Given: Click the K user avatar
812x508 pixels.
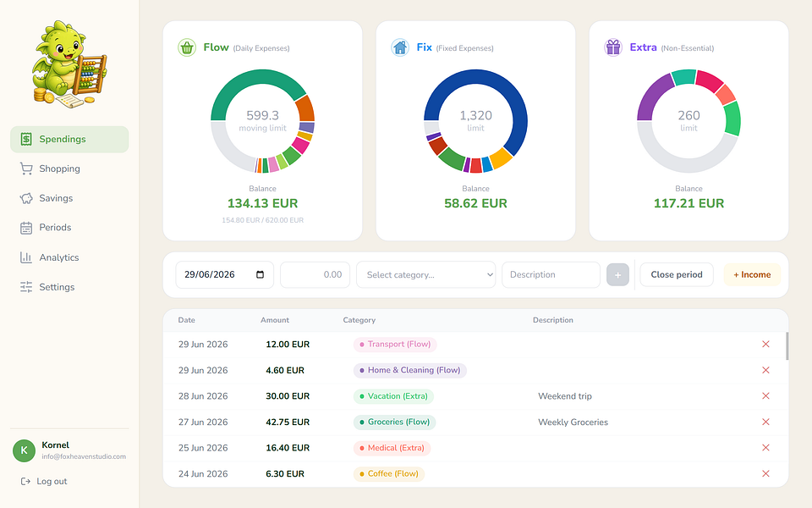Looking at the screenshot, I should click(x=24, y=450).
